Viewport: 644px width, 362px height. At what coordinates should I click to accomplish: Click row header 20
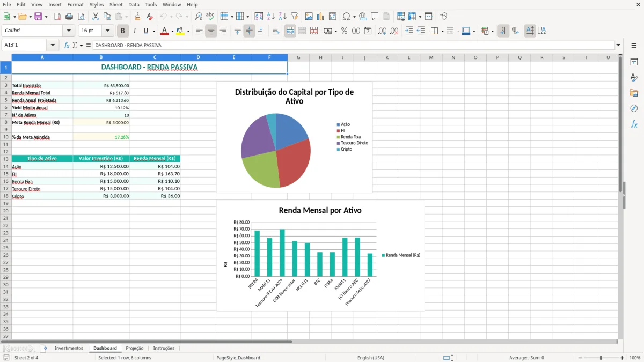(6, 211)
